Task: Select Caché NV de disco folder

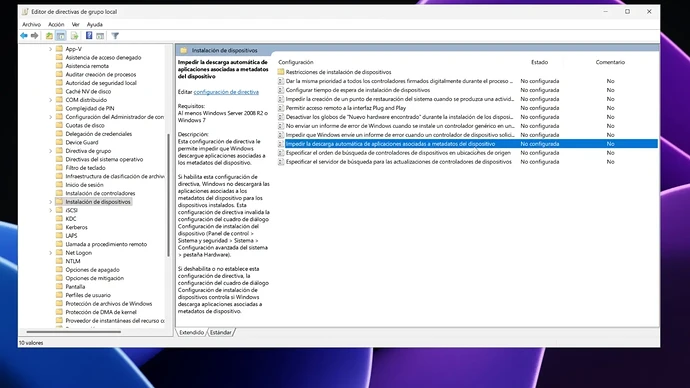Action: click(88, 92)
